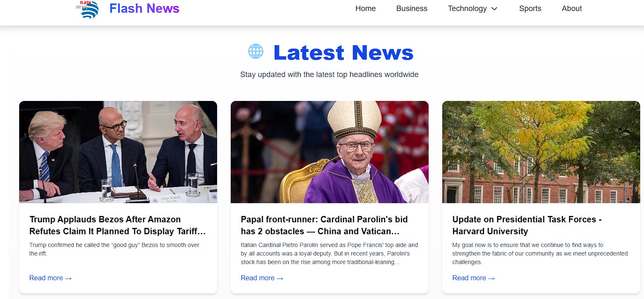Click the globe icon beside Latest News
Viewport: 644px width, 299px height.
pyautogui.click(x=256, y=52)
